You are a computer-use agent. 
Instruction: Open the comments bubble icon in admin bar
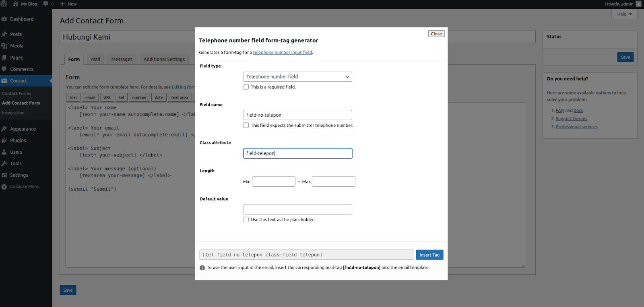pos(46,4)
